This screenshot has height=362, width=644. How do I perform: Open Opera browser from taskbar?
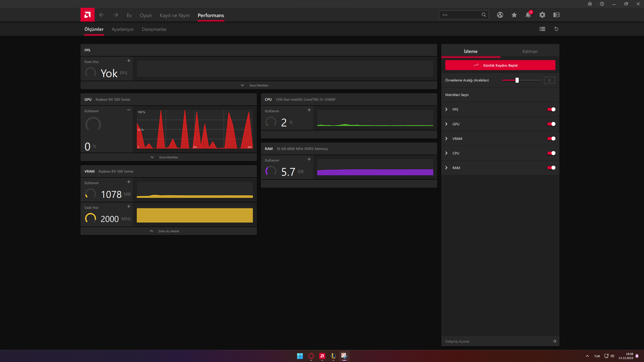point(311,356)
